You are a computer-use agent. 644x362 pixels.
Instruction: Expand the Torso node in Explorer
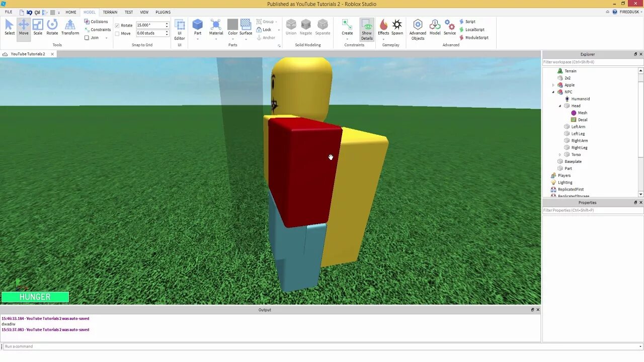[x=560, y=154]
